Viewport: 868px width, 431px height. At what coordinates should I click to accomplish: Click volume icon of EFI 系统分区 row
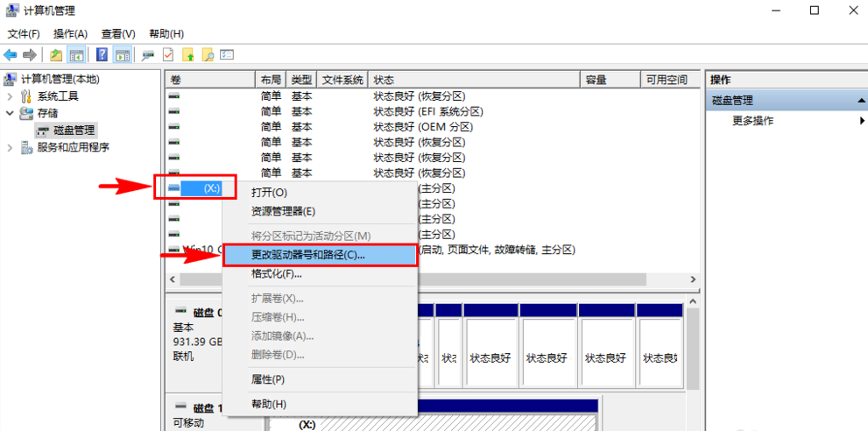click(174, 112)
